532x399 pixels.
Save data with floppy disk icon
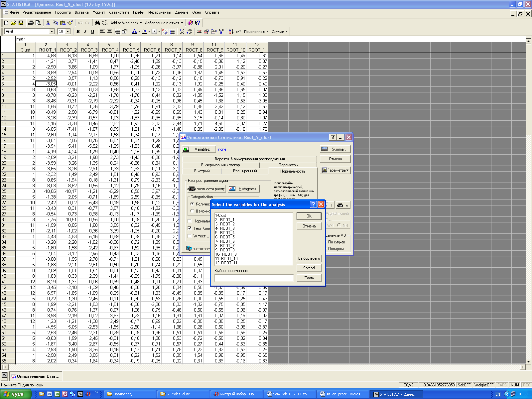click(x=21, y=23)
